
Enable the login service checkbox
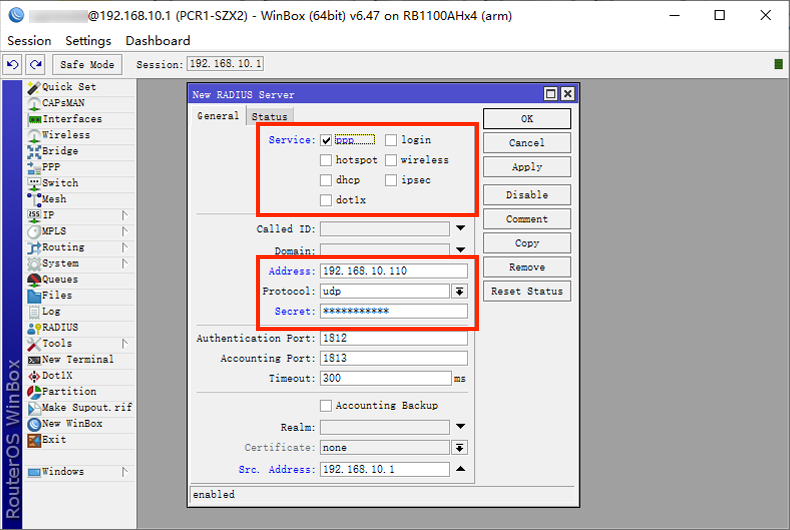pos(391,140)
